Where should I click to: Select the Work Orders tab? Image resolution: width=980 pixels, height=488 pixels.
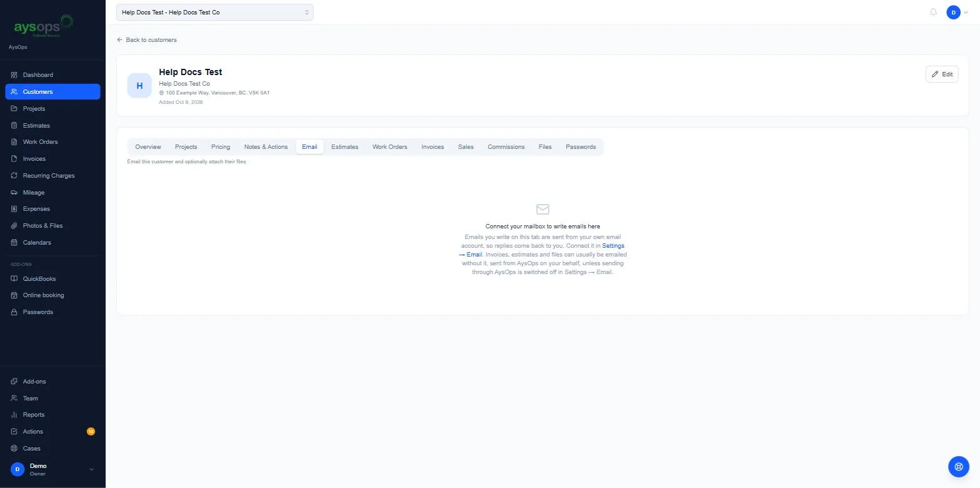389,147
